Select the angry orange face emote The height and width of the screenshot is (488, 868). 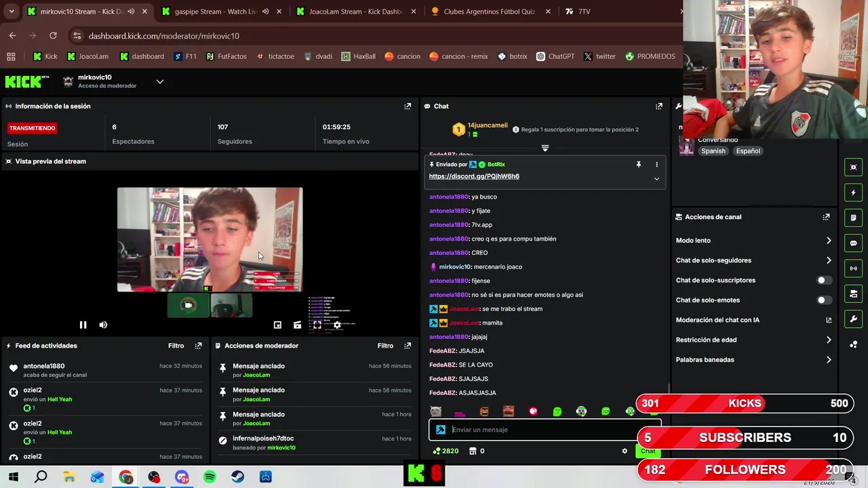pyautogui.click(x=484, y=411)
